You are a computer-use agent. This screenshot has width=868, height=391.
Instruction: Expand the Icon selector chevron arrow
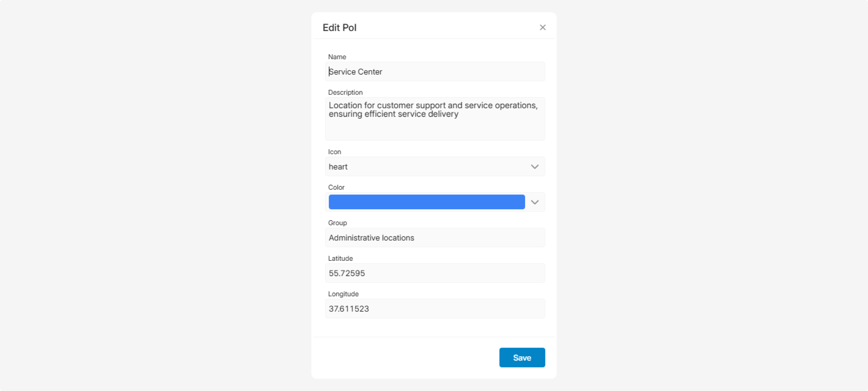pyautogui.click(x=535, y=167)
